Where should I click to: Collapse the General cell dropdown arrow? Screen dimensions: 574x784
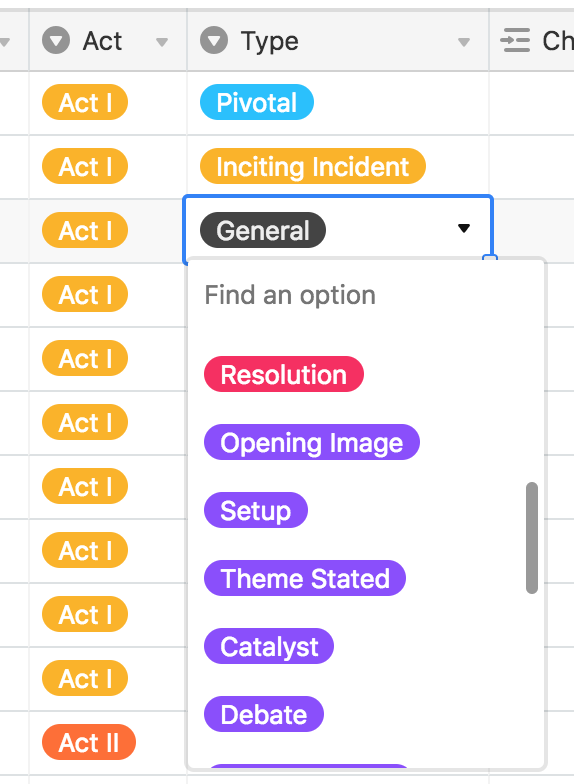(x=464, y=228)
